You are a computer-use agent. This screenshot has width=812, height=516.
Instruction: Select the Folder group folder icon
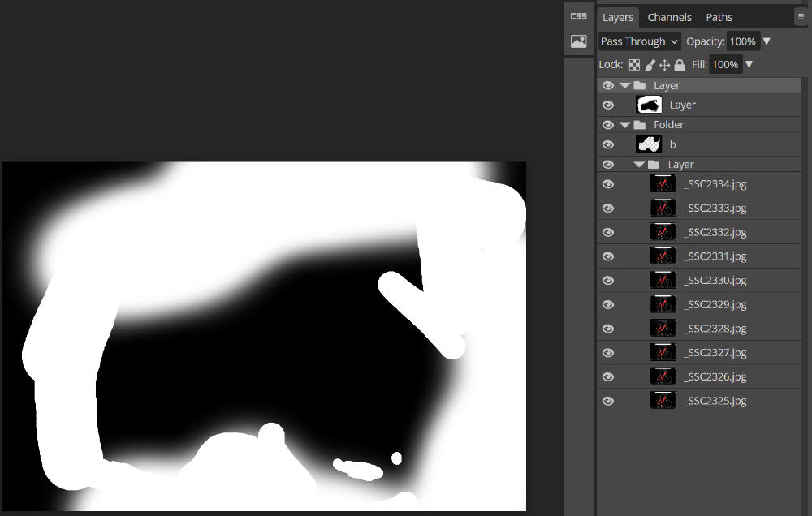(x=640, y=125)
